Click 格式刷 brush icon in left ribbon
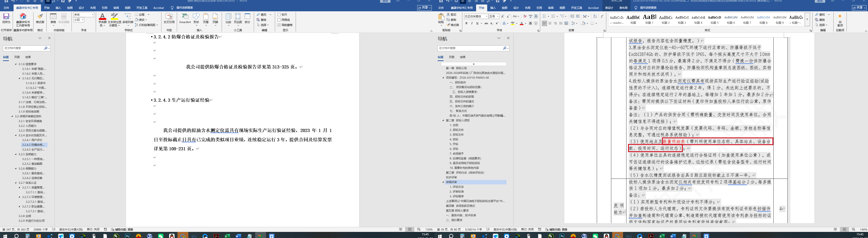The height and width of the screenshot is (238, 868). (x=40, y=18)
